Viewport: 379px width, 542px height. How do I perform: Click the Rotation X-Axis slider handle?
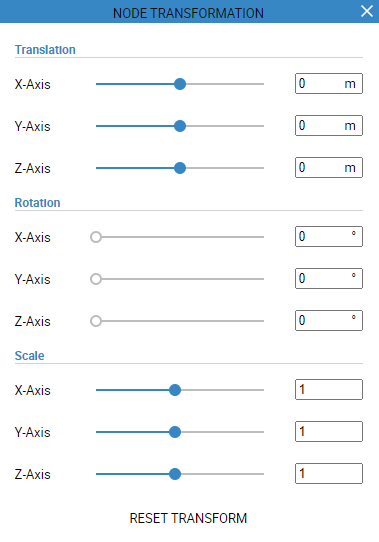(96, 237)
